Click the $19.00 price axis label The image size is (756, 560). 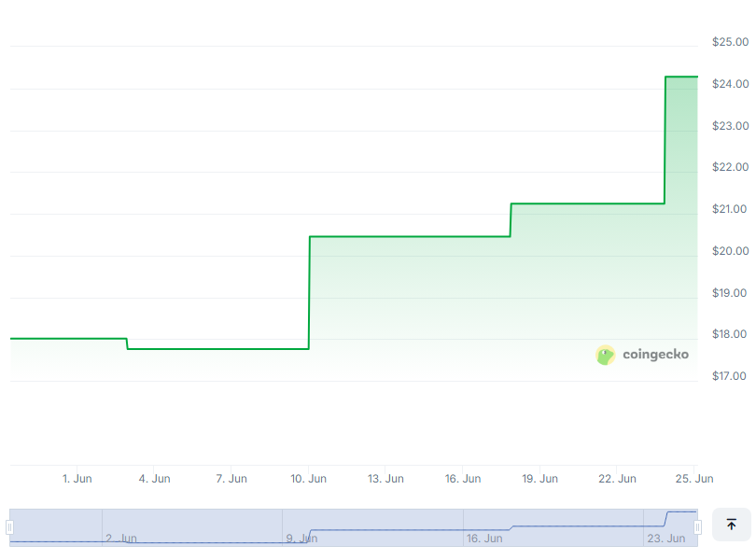pos(729,293)
